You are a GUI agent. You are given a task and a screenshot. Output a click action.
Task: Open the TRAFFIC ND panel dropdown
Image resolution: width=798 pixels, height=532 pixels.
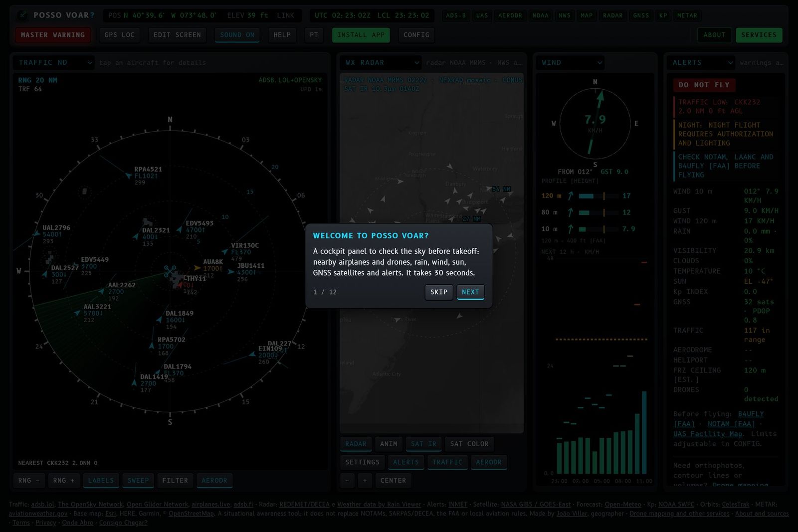[x=54, y=62]
